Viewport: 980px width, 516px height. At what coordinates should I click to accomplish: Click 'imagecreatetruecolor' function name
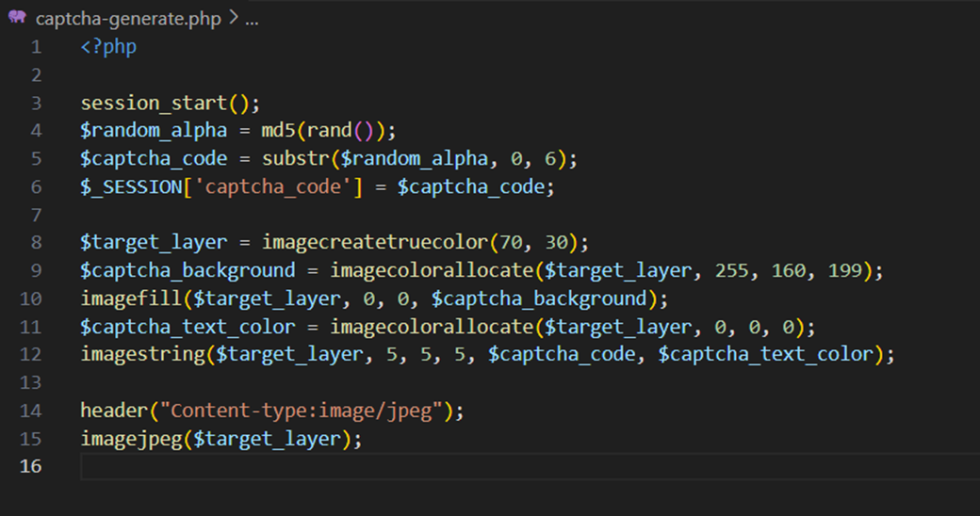click(x=375, y=242)
